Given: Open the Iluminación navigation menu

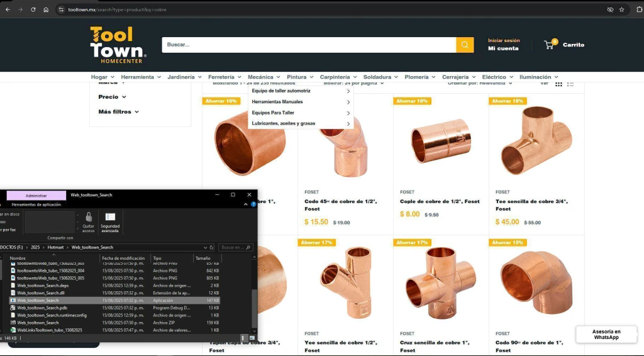Looking at the screenshot, I should point(539,77).
